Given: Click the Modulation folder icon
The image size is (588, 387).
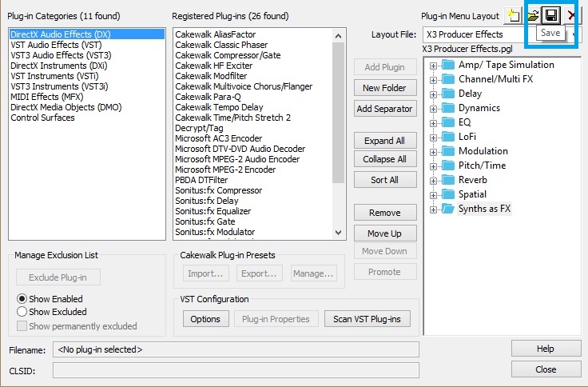Looking at the screenshot, I should pyautogui.click(x=448, y=151).
